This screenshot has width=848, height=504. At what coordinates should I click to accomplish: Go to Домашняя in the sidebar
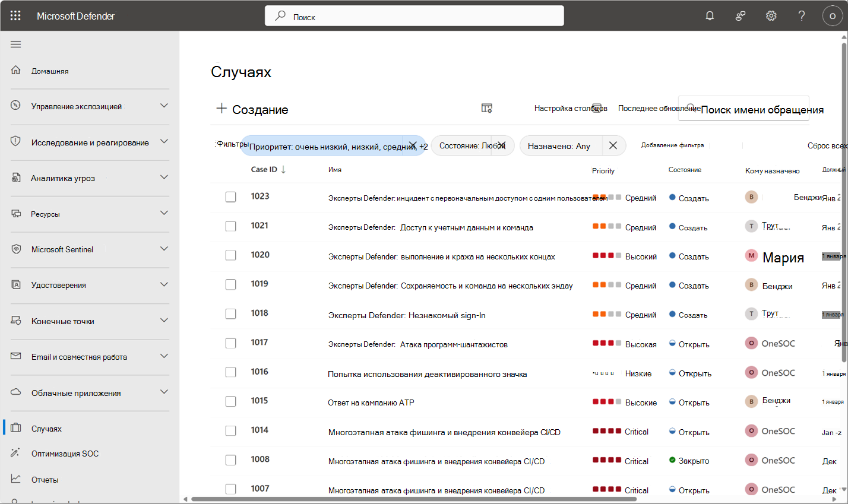coord(50,71)
